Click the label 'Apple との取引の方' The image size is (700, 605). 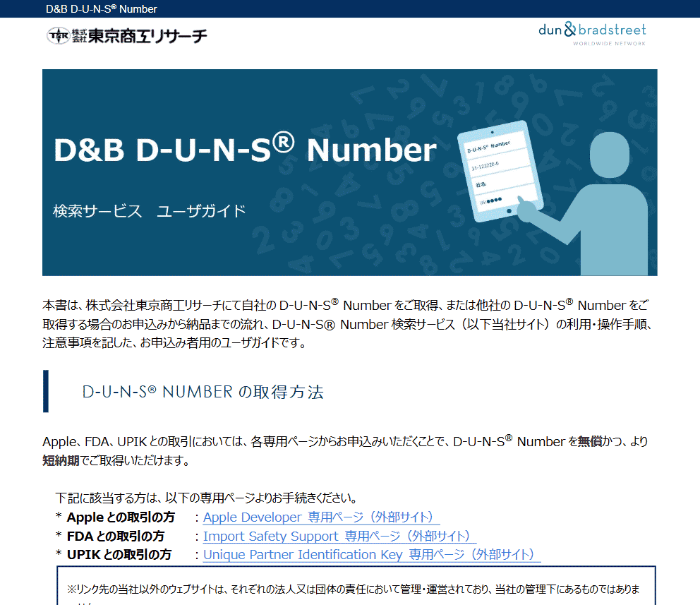pyautogui.click(x=121, y=517)
